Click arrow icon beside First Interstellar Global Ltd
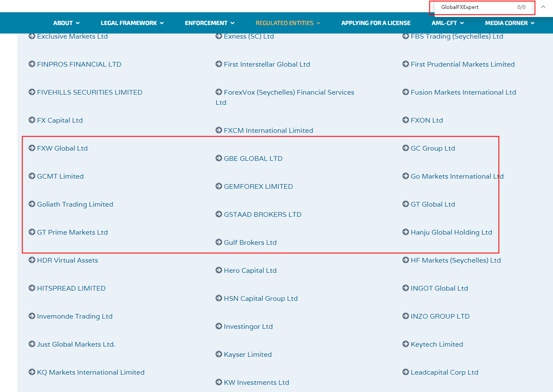The width and height of the screenshot is (553, 392). (x=219, y=64)
